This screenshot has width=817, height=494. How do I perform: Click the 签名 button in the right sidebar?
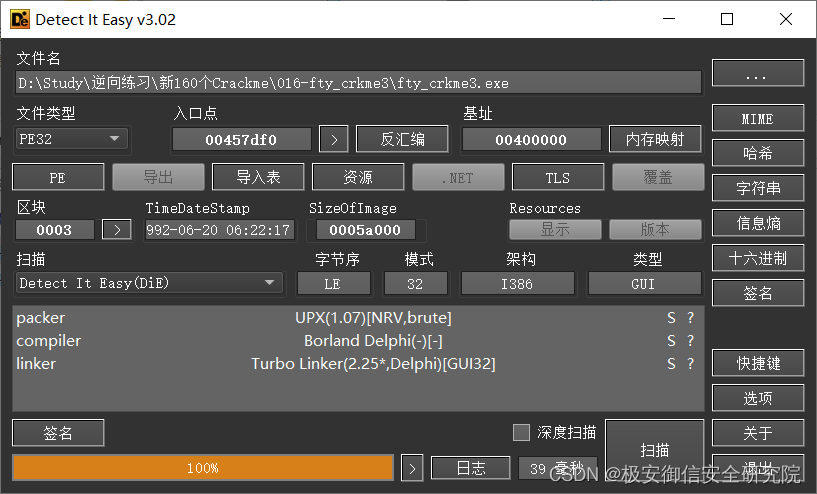click(x=758, y=293)
